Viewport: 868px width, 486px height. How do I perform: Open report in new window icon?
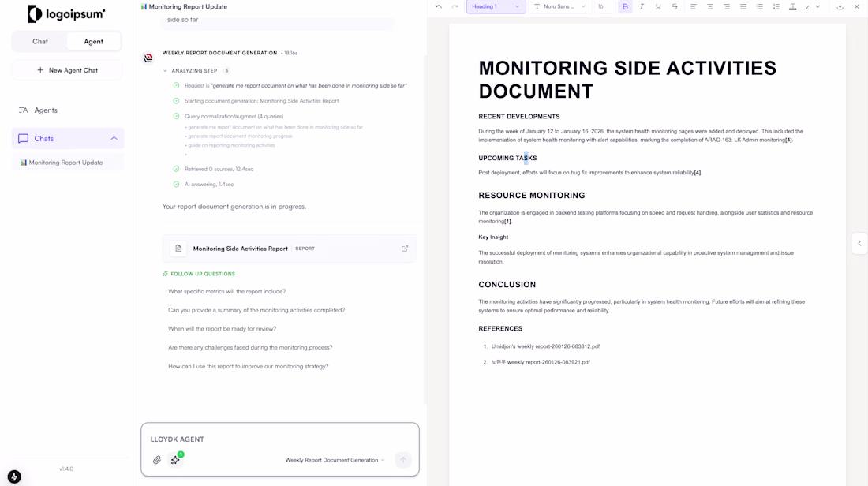click(x=405, y=249)
